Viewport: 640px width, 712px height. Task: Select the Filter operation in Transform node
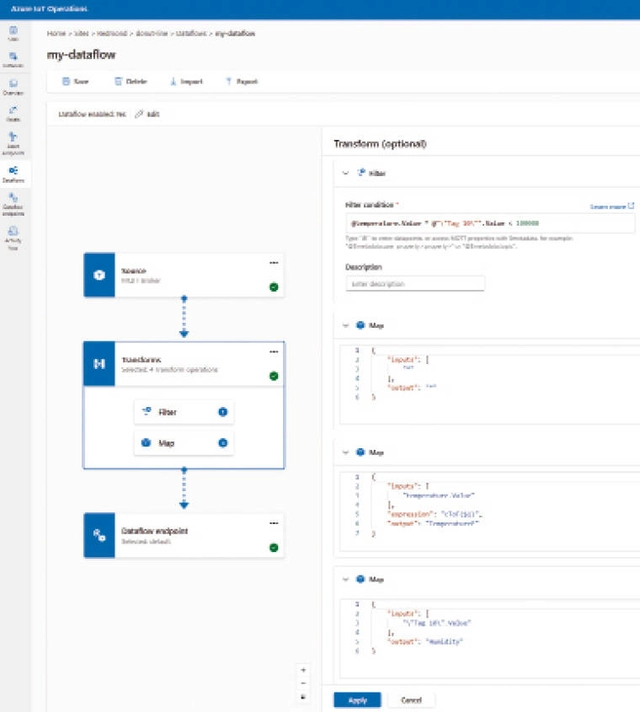tap(184, 412)
